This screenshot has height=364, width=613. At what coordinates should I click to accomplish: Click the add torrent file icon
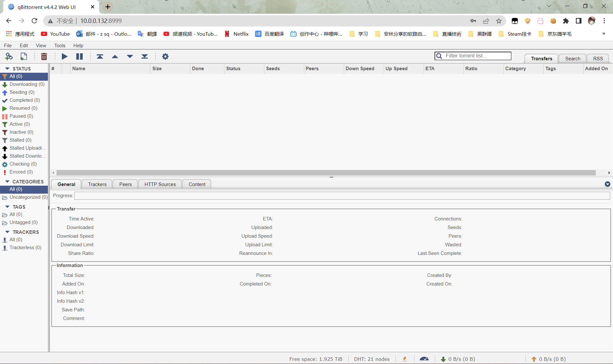24,56
